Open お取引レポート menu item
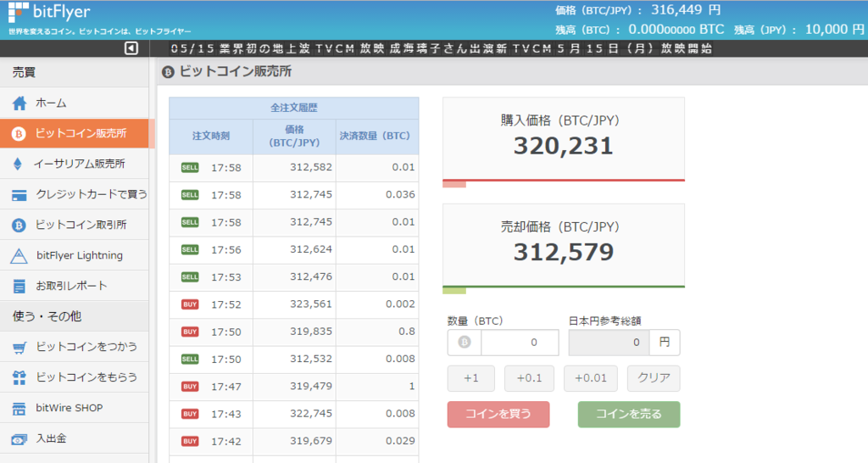Viewport: 868px width, 463px height. click(75, 286)
